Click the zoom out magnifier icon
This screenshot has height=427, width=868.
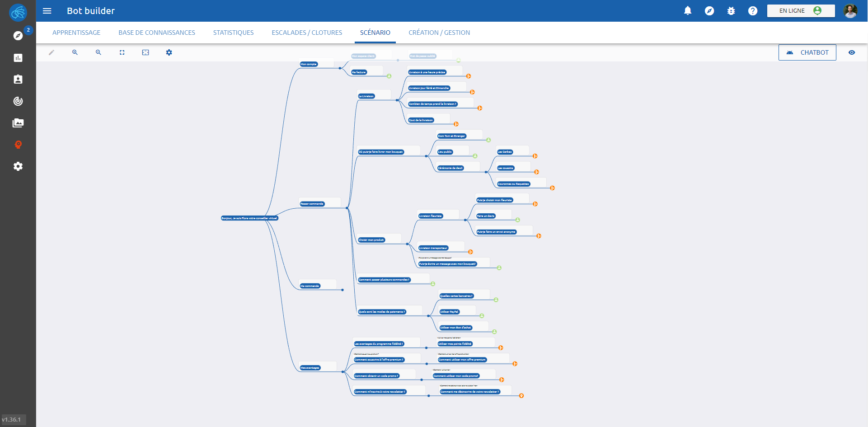point(99,52)
